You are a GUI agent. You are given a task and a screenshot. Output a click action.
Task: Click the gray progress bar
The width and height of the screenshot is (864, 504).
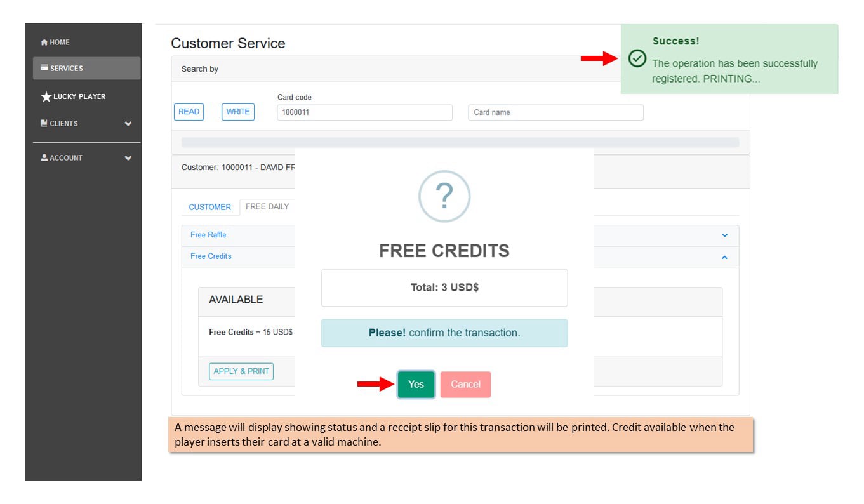coord(460,143)
